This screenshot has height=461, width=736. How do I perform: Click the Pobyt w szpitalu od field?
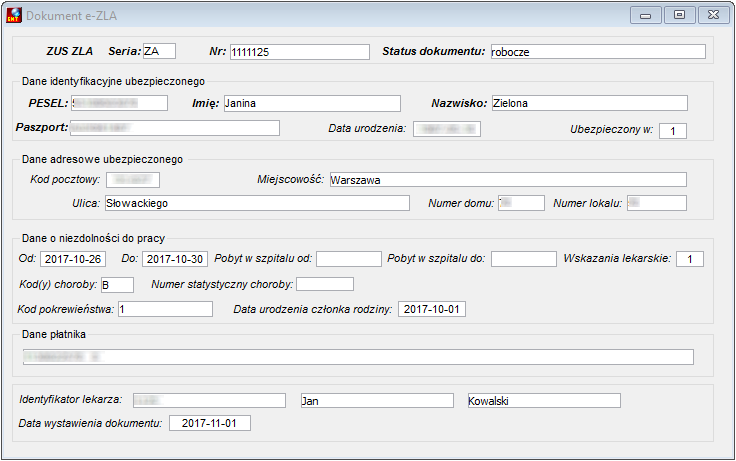point(349,259)
